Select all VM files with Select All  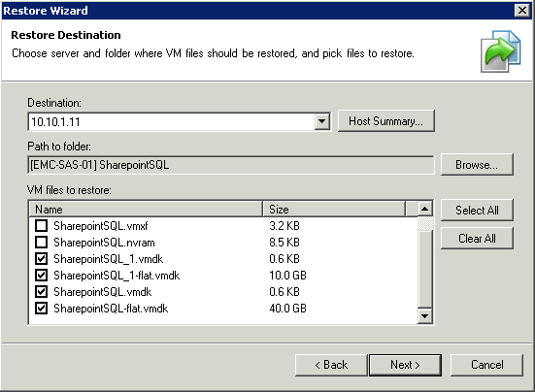point(477,210)
